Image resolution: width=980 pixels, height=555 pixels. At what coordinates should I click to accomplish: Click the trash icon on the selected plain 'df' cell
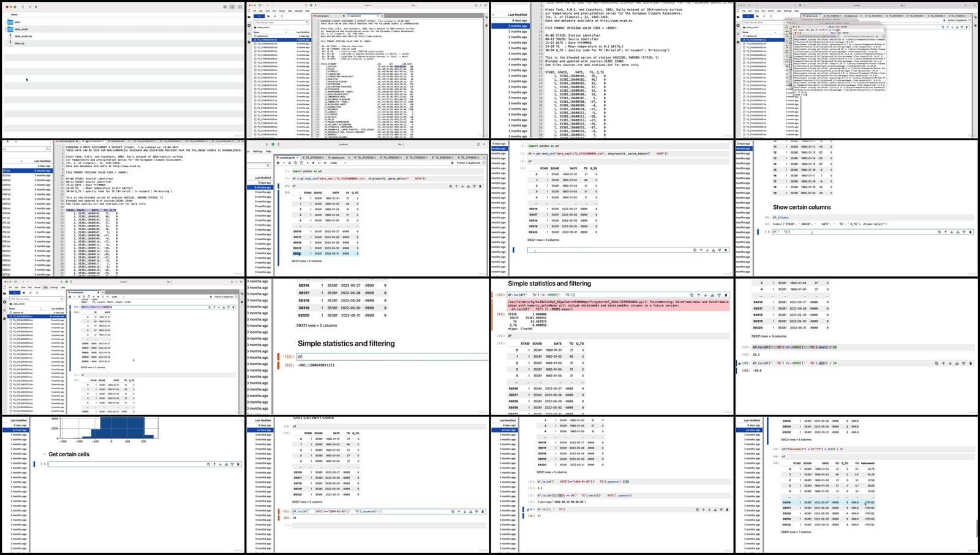click(480, 186)
